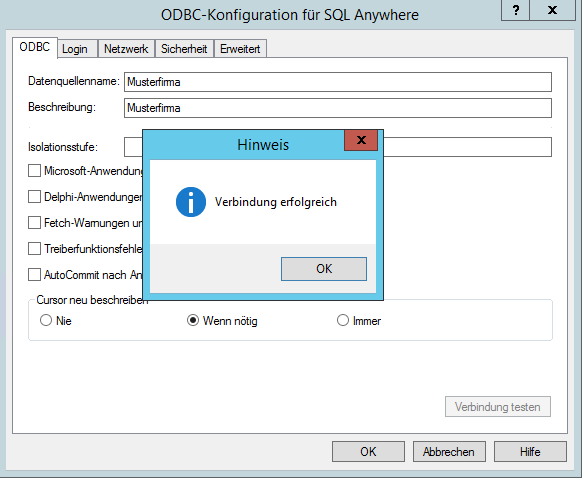
Task: Select the Nie radio option
Action: point(46,320)
